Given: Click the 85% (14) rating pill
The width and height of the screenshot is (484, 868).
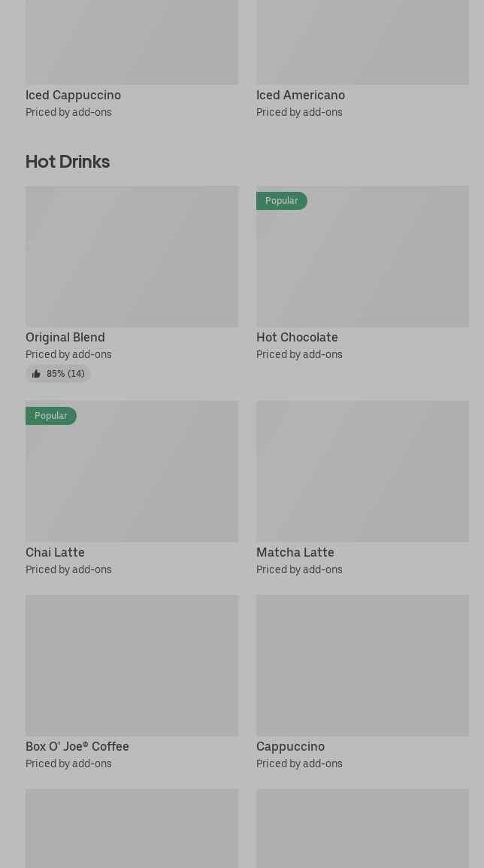Looking at the screenshot, I should [58, 374].
